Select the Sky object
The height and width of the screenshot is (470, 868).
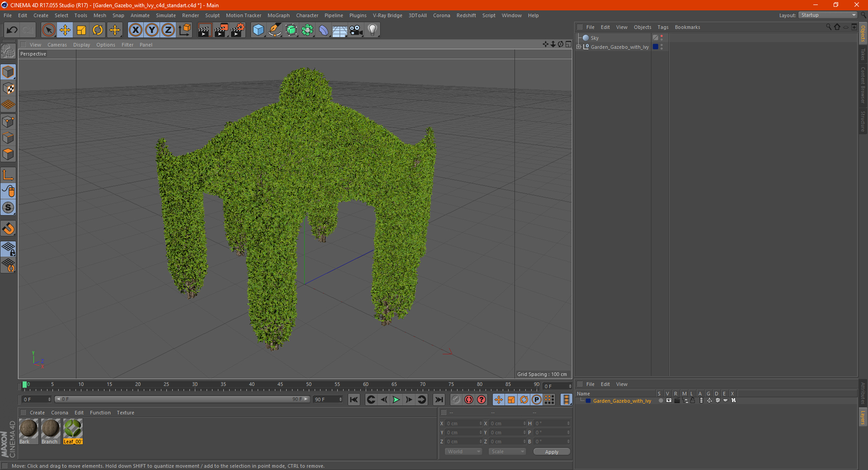pos(594,38)
